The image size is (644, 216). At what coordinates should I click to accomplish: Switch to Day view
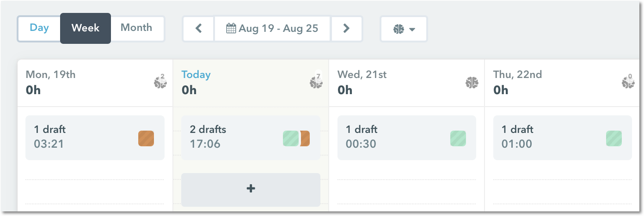click(39, 28)
